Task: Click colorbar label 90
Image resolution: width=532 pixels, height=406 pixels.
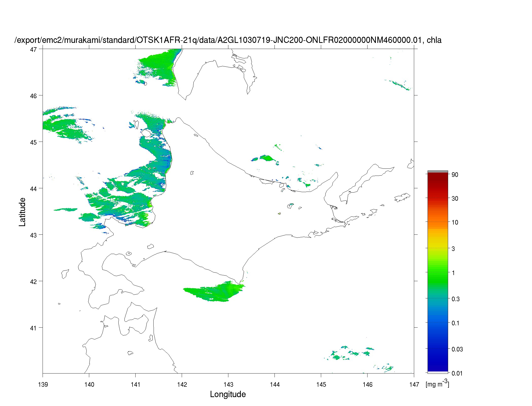Action: [455, 175]
